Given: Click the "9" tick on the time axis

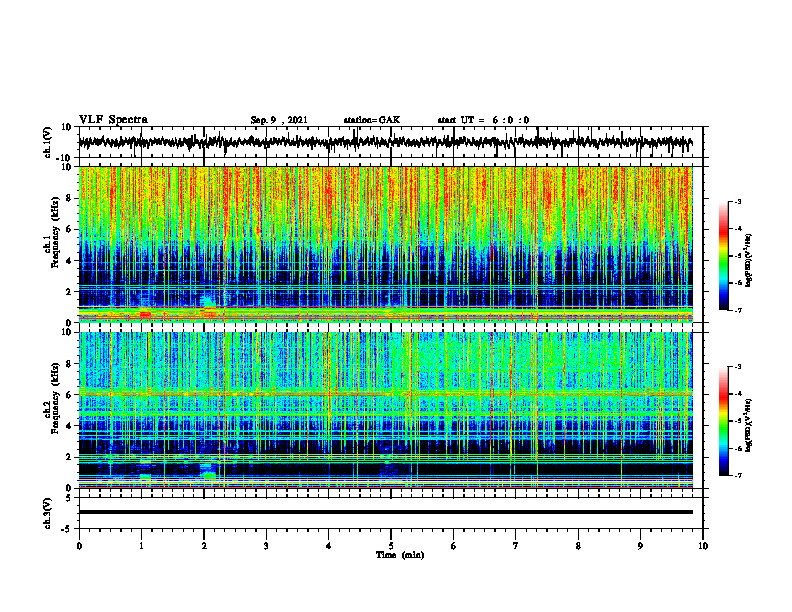Looking at the screenshot, I should click(640, 546).
